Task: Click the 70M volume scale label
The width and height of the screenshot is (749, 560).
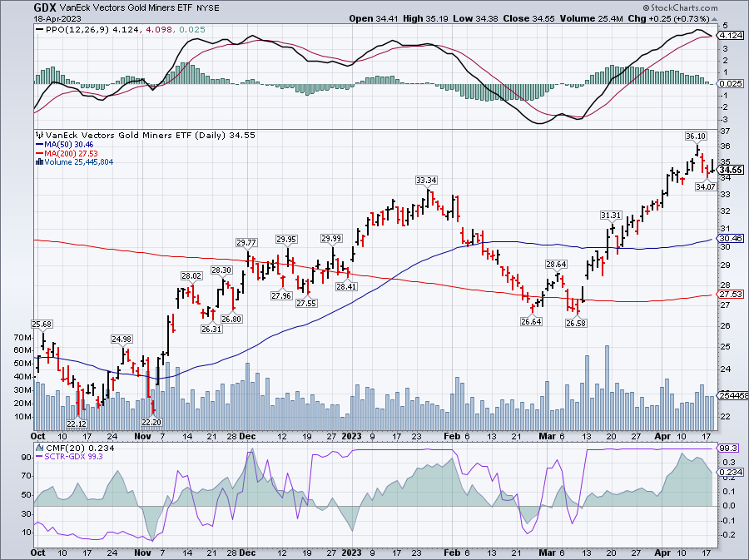Action: (x=23, y=338)
